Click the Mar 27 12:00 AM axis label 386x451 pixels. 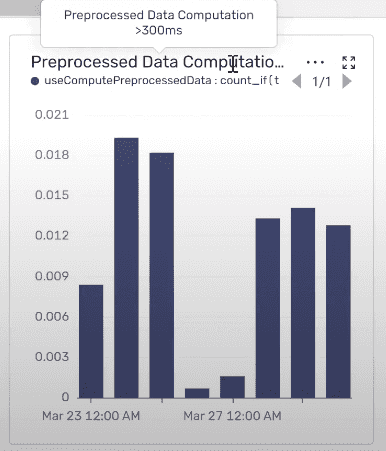pyautogui.click(x=232, y=416)
